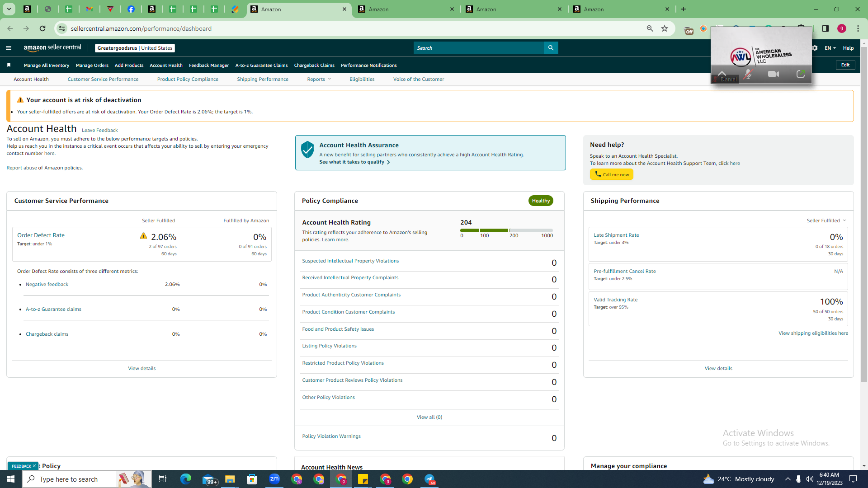
Task: Click the Report abuse link
Action: click(x=22, y=168)
